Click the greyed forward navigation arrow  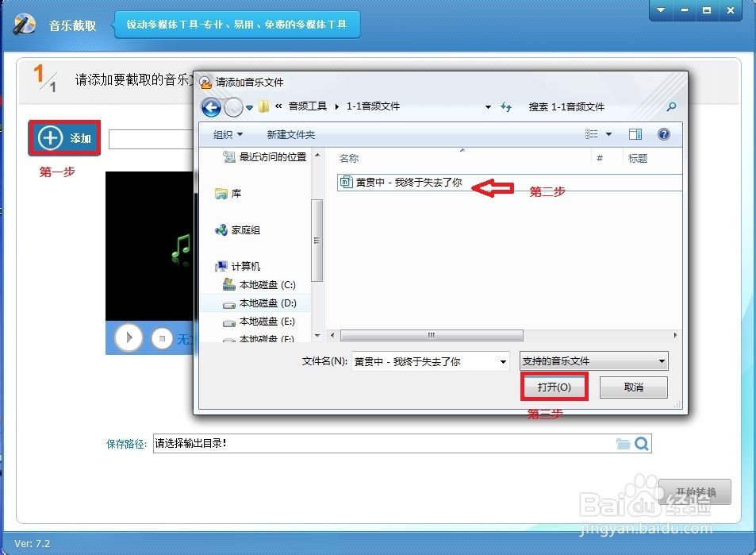(234, 106)
